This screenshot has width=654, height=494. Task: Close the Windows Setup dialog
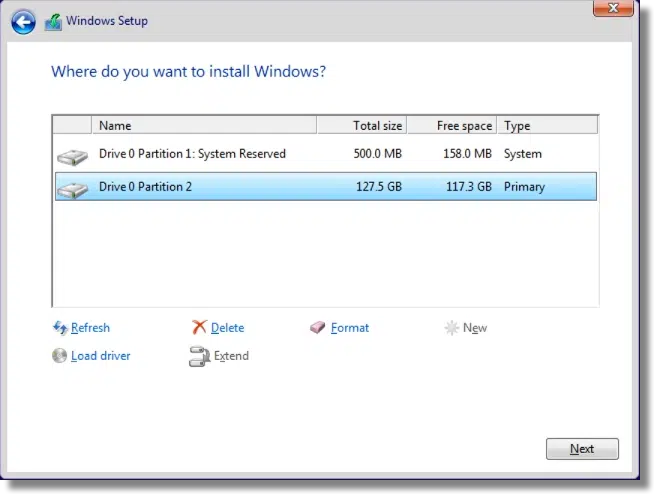pyautogui.click(x=613, y=8)
